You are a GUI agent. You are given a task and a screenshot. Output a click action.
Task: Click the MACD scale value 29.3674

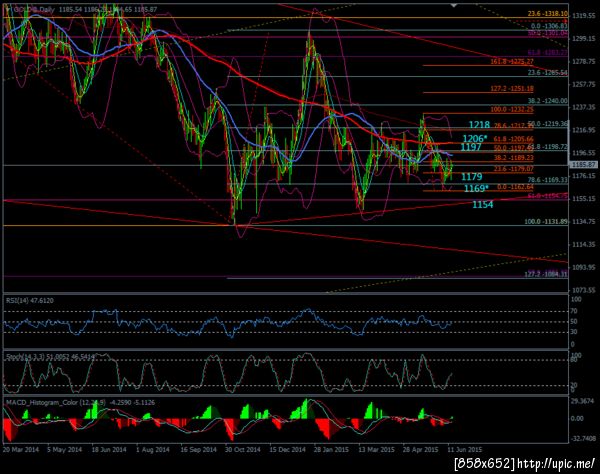click(x=582, y=401)
